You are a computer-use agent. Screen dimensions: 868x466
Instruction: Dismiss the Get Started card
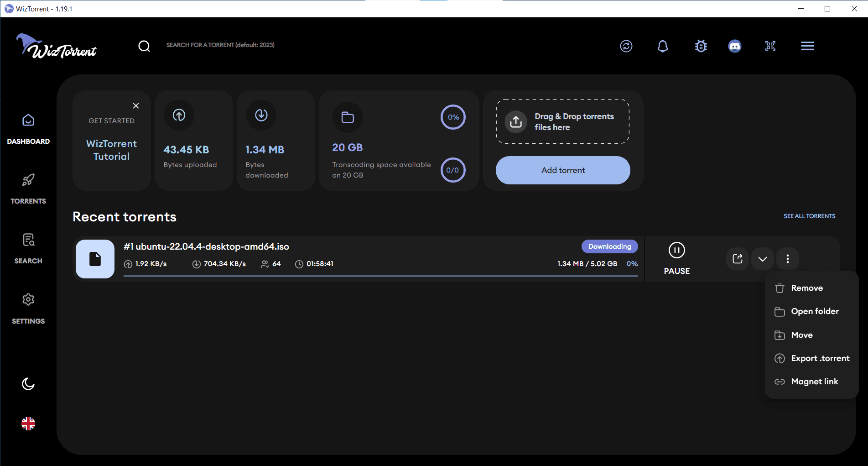click(x=136, y=106)
